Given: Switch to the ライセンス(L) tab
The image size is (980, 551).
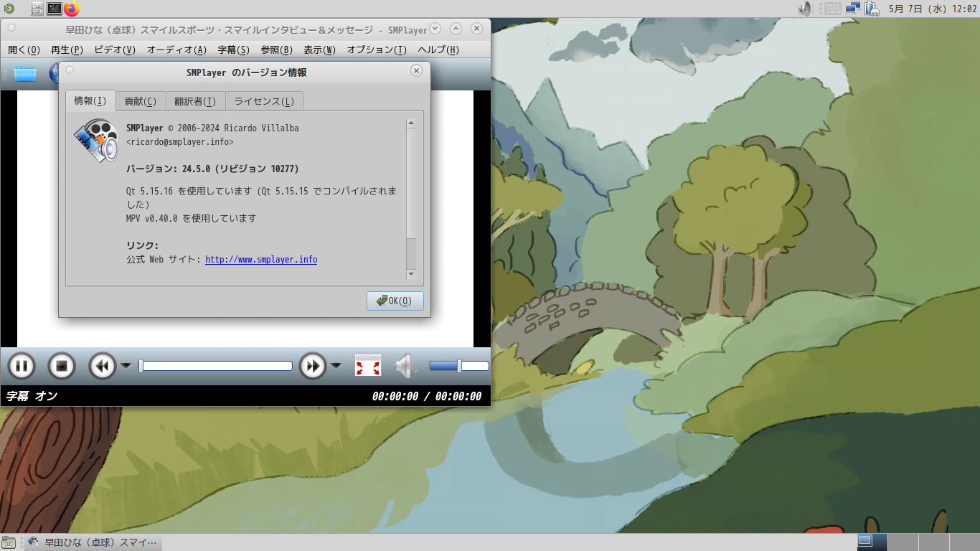Looking at the screenshot, I should coord(264,101).
